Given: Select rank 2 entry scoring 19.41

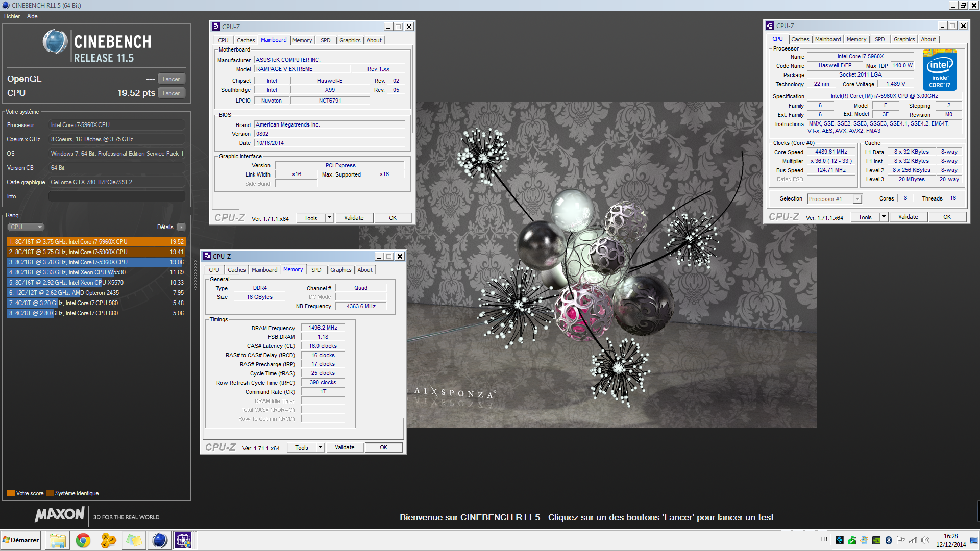Looking at the screenshot, I should [96, 252].
